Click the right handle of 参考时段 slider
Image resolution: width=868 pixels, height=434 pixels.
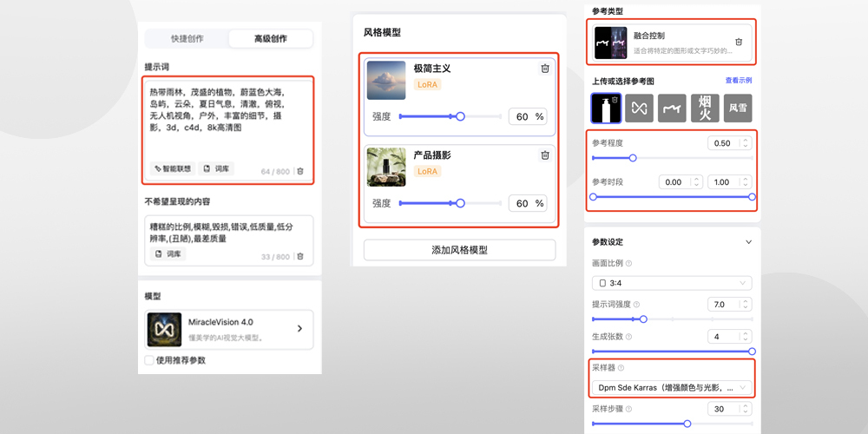pos(752,196)
